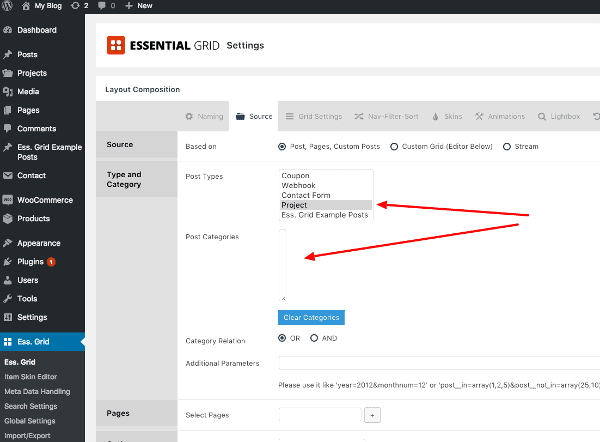Open the Nav-Filter-Sort tab
600x442 pixels.
(386, 116)
